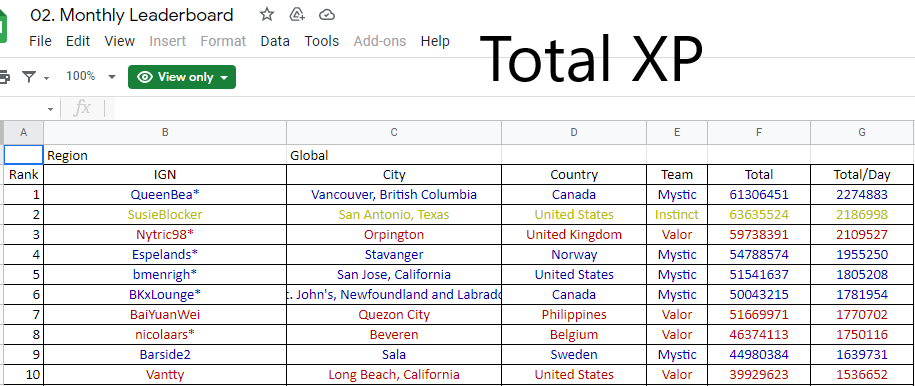Screen dimensions: 915x386
Task: Click the Instinct team cell
Action: point(677,214)
